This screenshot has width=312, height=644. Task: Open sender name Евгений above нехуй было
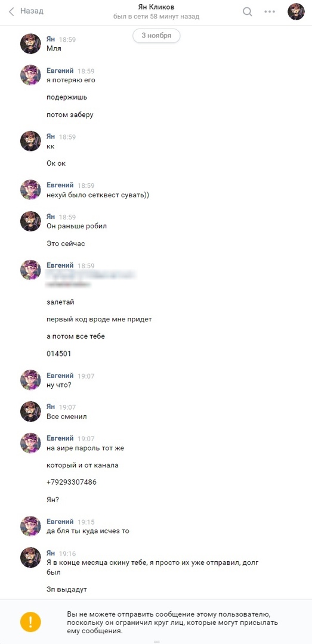coord(60,185)
